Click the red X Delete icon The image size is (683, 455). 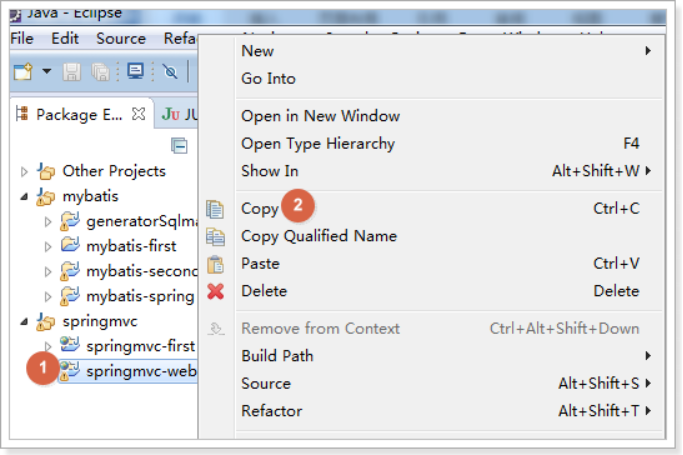[216, 291]
